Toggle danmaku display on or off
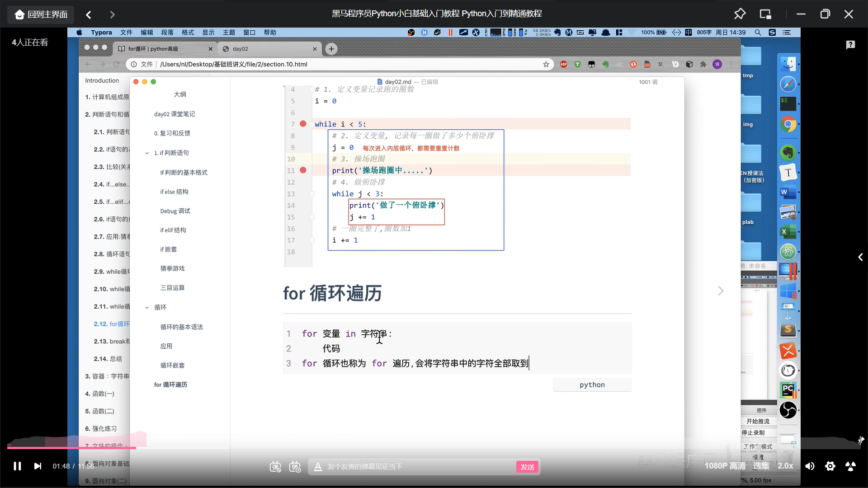 coord(275,467)
